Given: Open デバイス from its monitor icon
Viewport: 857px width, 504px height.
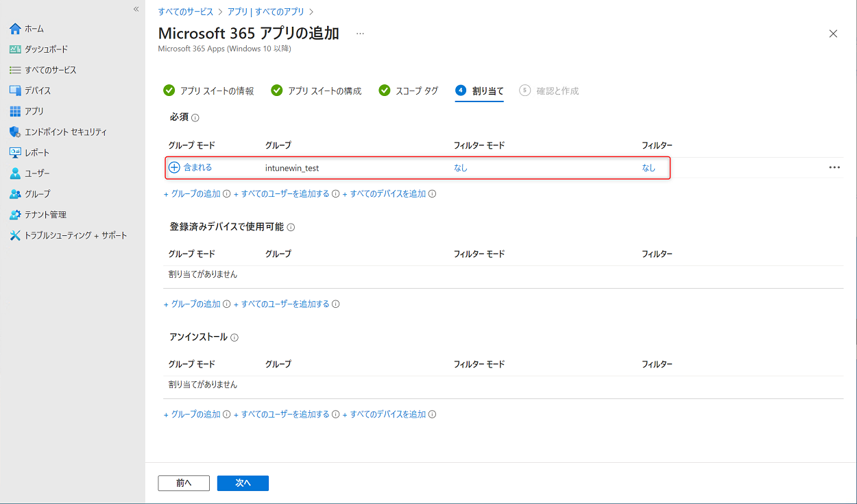Looking at the screenshot, I should click(x=15, y=91).
